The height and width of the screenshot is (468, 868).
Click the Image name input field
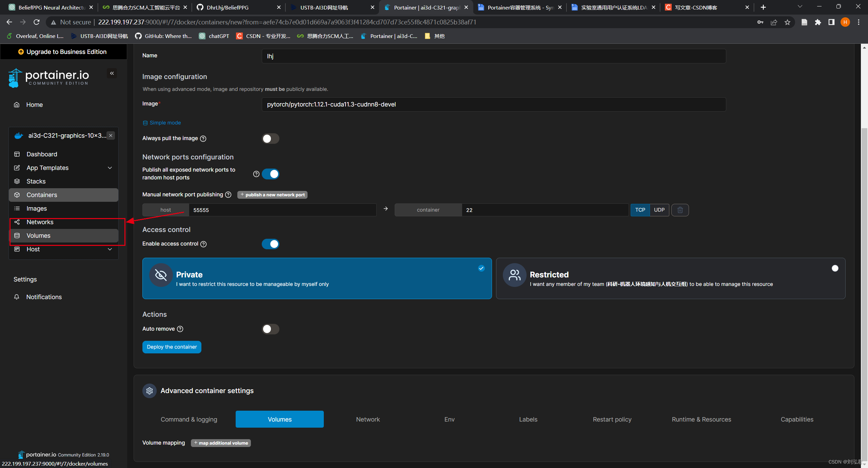[x=494, y=104]
